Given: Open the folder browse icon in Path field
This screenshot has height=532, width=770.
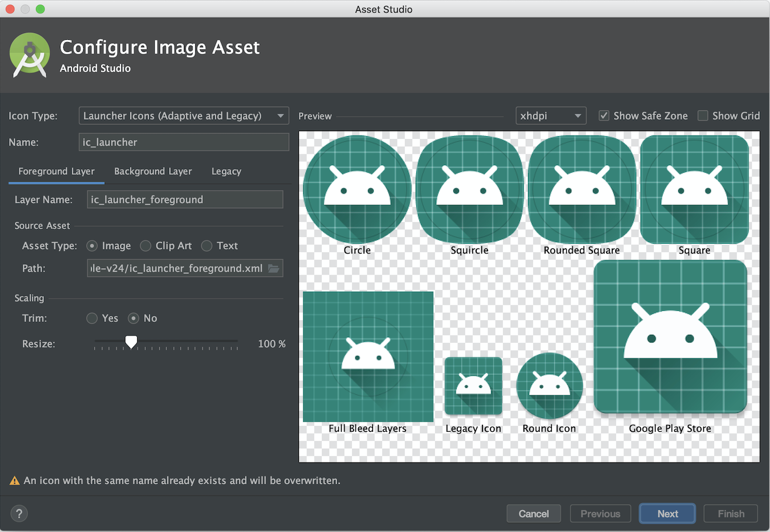Looking at the screenshot, I should [274, 268].
